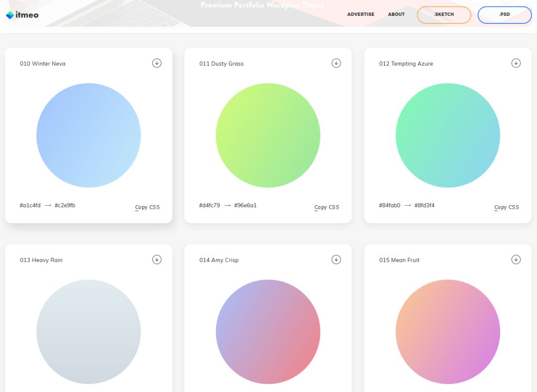Copy CSS for Winter Neva
The image size is (537, 392).
[147, 207]
